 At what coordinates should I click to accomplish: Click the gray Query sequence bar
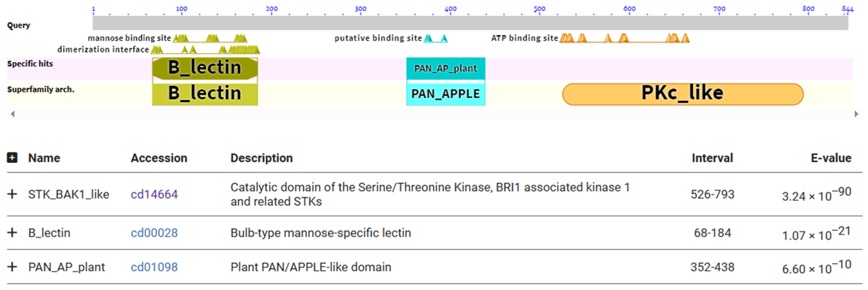click(x=471, y=23)
